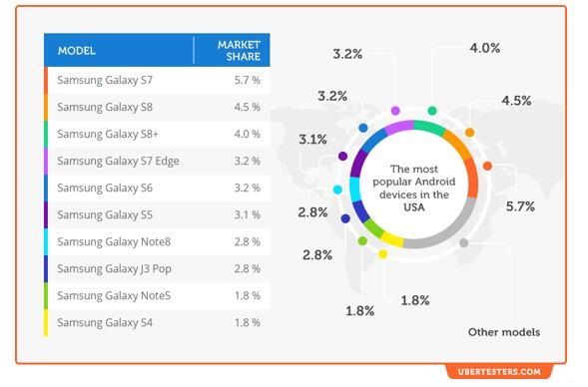Click the gray Other models dot
This screenshot has height=387, width=588.
pyautogui.click(x=464, y=242)
